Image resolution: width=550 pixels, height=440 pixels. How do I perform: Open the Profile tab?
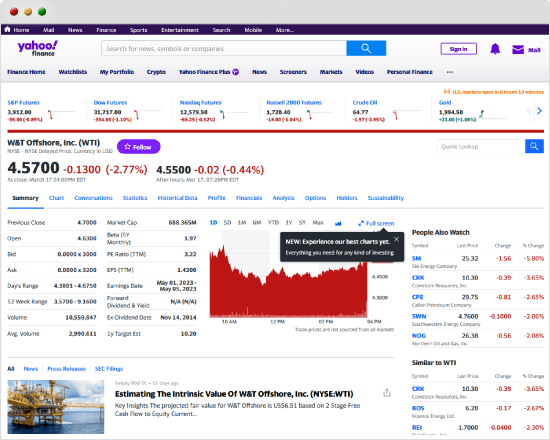coord(216,198)
